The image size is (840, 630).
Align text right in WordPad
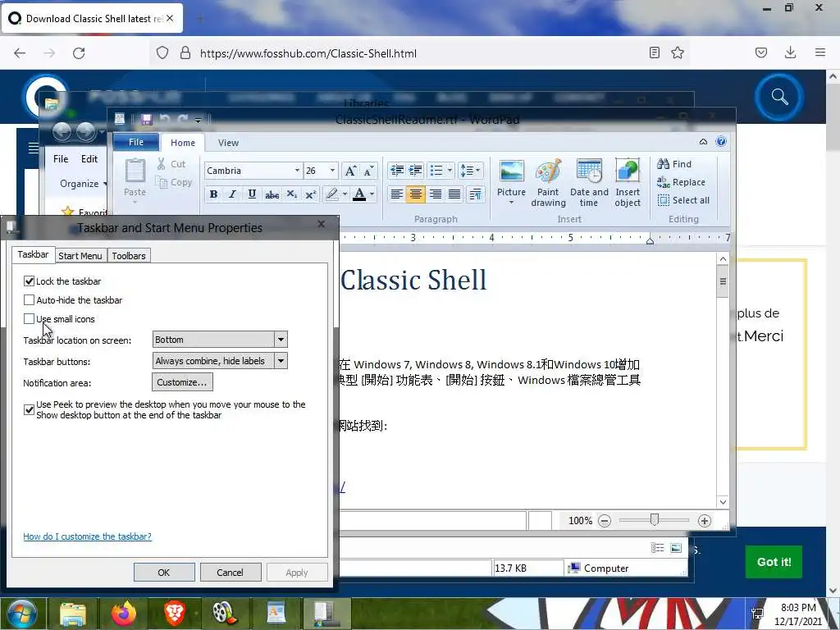click(436, 194)
